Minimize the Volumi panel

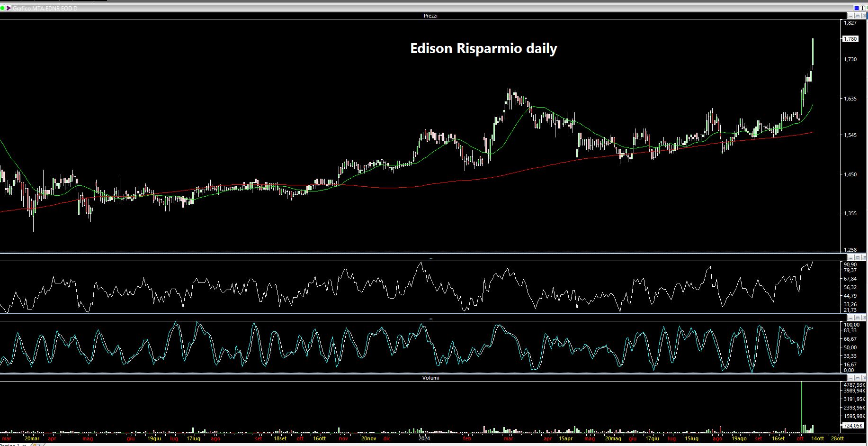850,378
